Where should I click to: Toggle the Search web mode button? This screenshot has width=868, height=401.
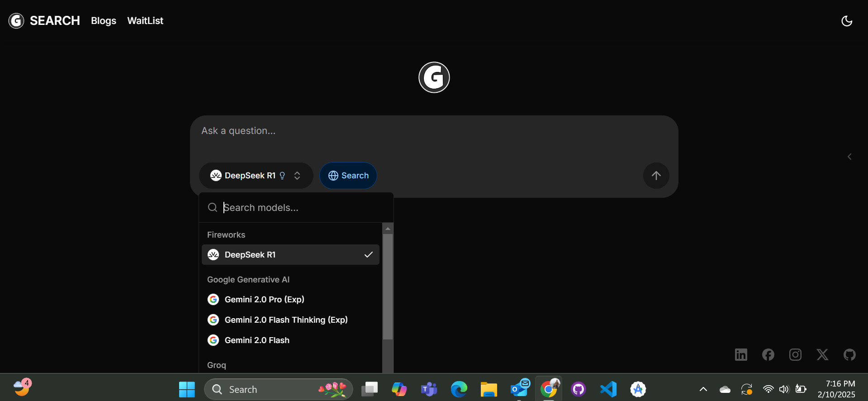tap(348, 176)
